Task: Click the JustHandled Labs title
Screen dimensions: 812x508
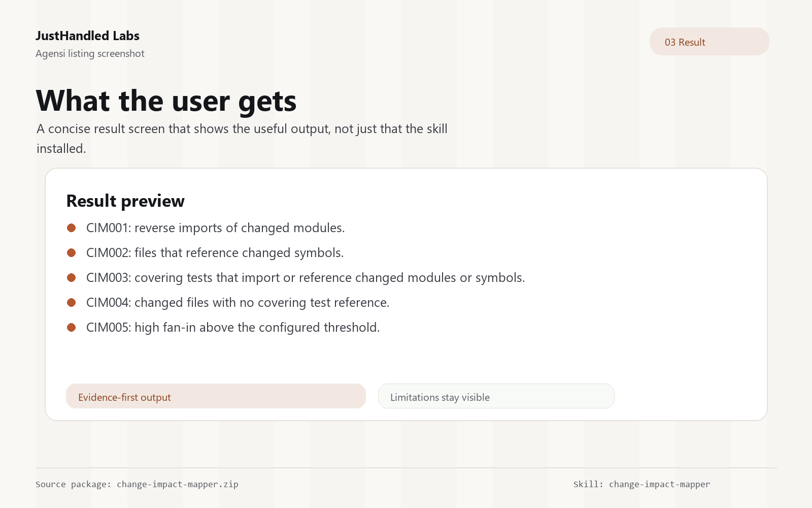Action: point(87,36)
